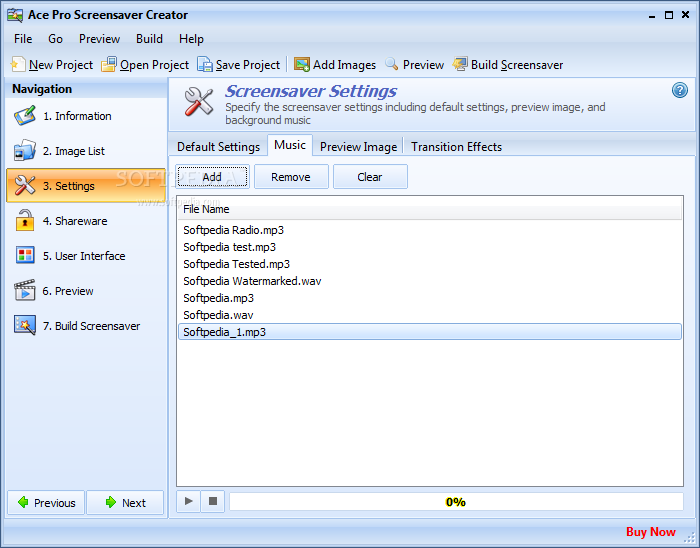This screenshot has width=700, height=548.
Task: Select Softpedia.wav in the list
Action: click(x=429, y=315)
